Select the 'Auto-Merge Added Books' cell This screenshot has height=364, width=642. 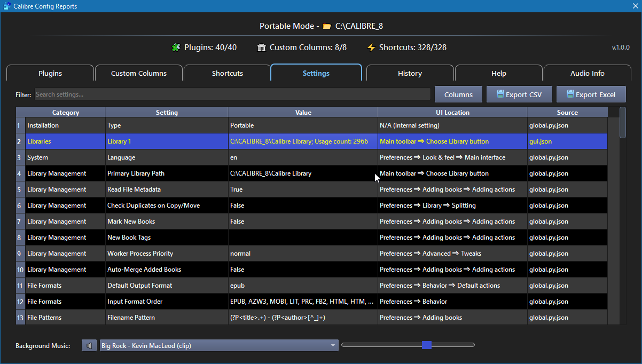pyautogui.click(x=167, y=270)
